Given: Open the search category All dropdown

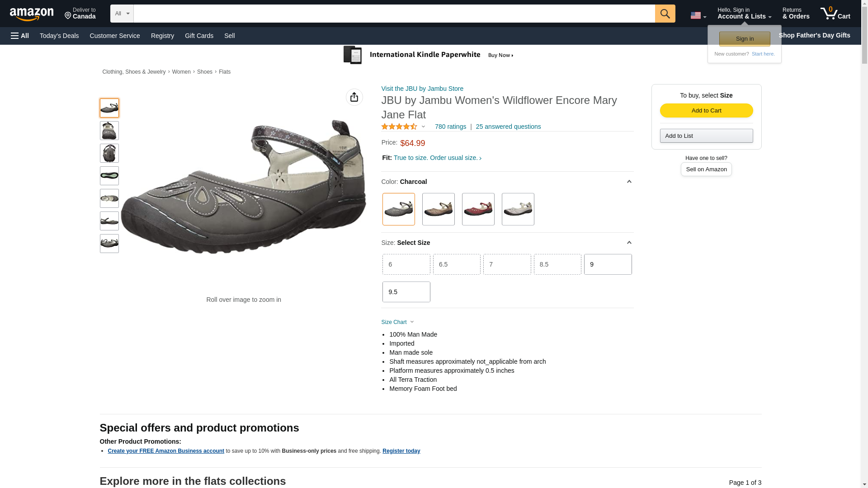Looking at the screenshot, I should [x=122, y=14].
